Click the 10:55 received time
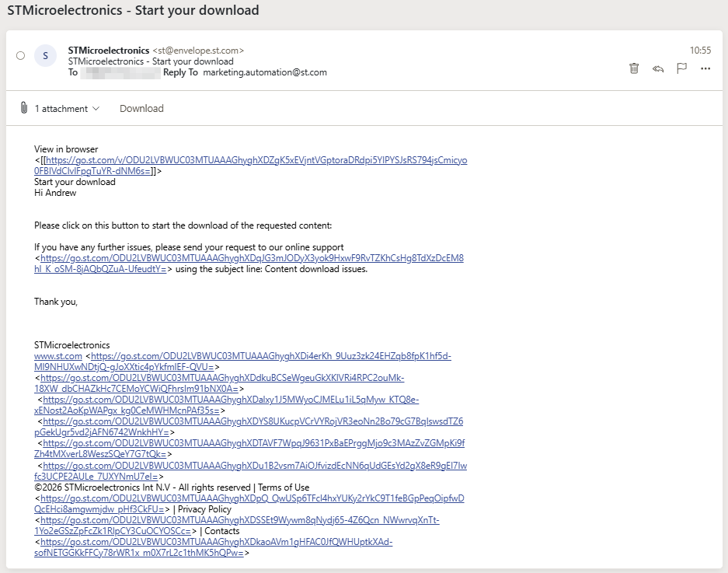The width and height of the screenshot is (728, 573). (x=700, y=51)
